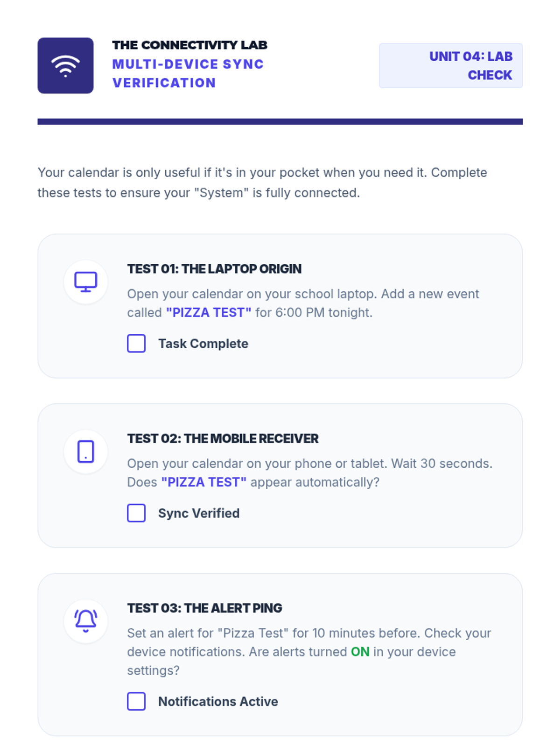
Task: Click the mobile phone icon
Action: point(86,451)
